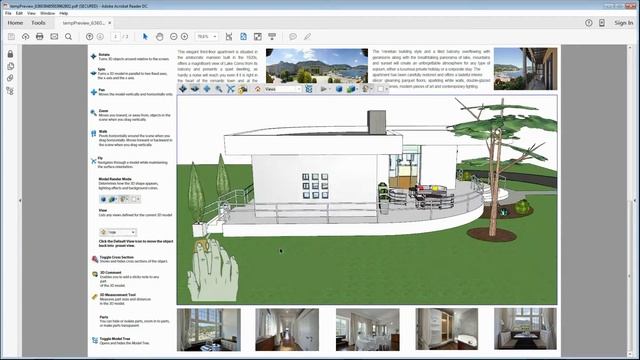This screenshot has height=360, width=640.
Task: Open balcony photo at top right
Action: click(525, 69)
